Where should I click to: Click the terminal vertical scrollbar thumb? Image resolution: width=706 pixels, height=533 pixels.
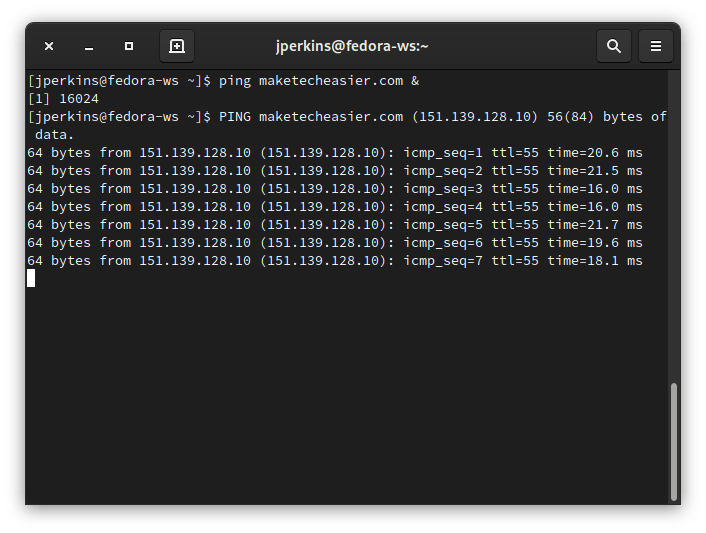pos(674,441)
